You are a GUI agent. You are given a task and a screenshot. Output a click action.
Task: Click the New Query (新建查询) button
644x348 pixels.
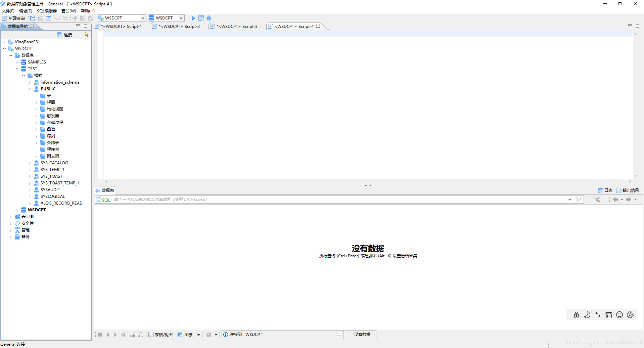coord(14,18)
